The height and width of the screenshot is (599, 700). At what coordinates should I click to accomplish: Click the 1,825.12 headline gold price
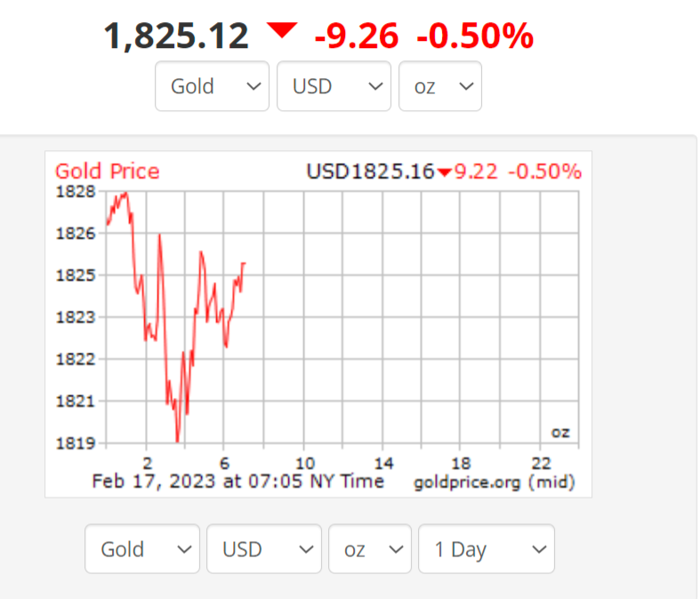176,36
